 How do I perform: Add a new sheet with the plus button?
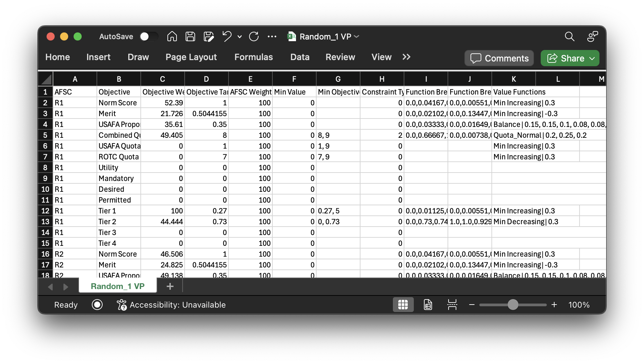click(170, 286)
